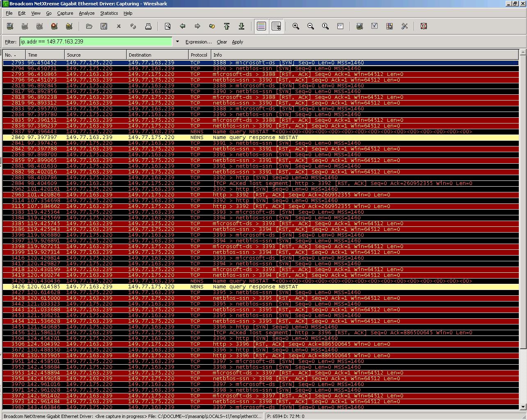Open capture options from the toolbar
Viewport: 527px width, 420px height.
tap(25, 26)
